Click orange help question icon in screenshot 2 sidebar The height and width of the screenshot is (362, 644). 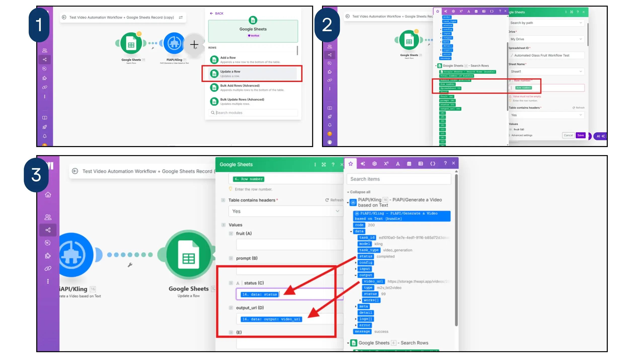[x=330, y=134]
